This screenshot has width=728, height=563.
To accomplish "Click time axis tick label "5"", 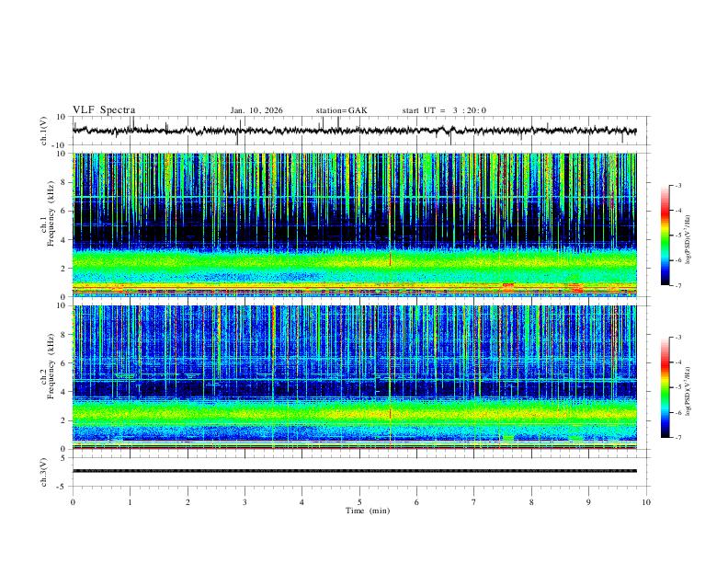I will [359, 502].
